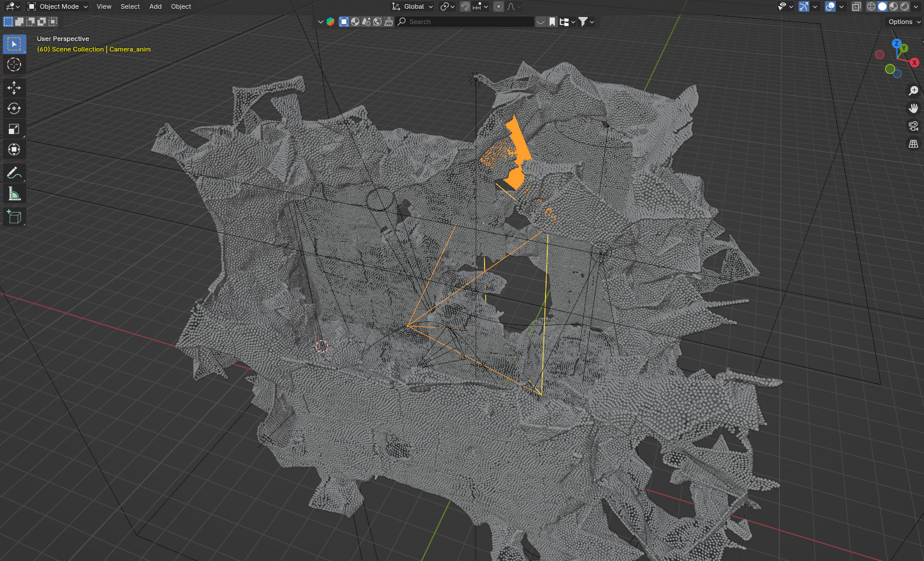Toggle show overlays button
Image resolution: width=924 pixels, height=561 pixels.
[x=830, y=6]
